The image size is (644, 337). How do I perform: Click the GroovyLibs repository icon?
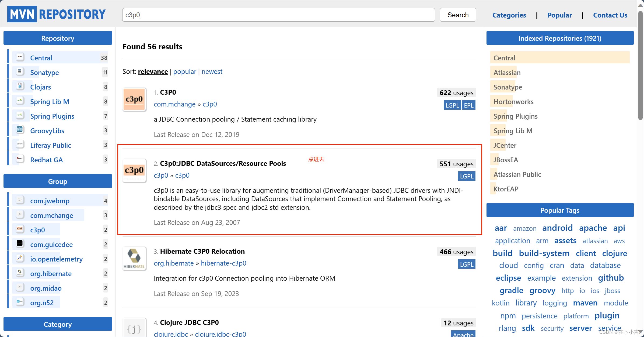coord(20,130)
